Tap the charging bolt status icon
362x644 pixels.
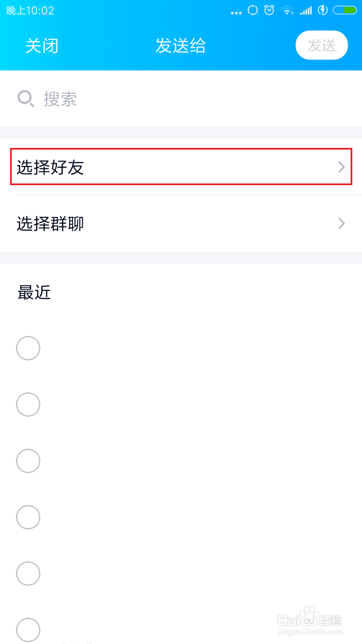pos(323,10)
